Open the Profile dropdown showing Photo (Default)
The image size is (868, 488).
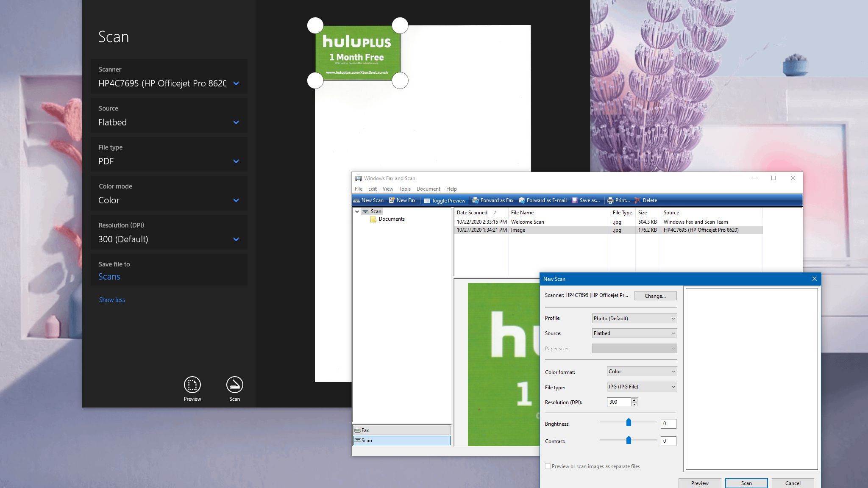click(634, 319)
